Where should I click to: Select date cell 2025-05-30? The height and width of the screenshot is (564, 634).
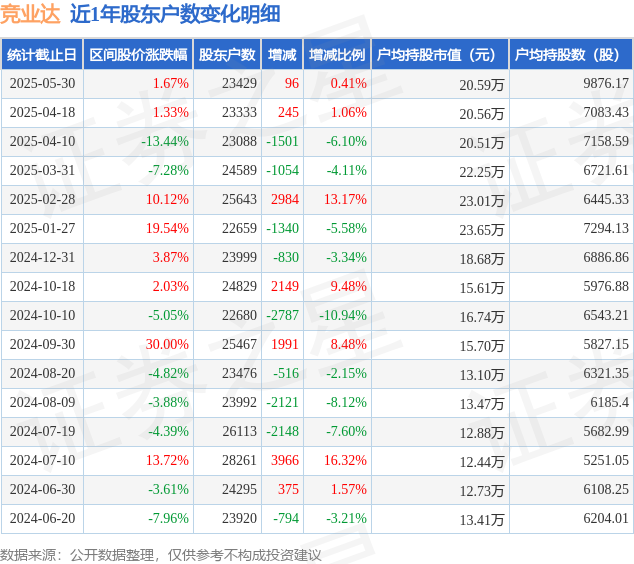(42, 83)
